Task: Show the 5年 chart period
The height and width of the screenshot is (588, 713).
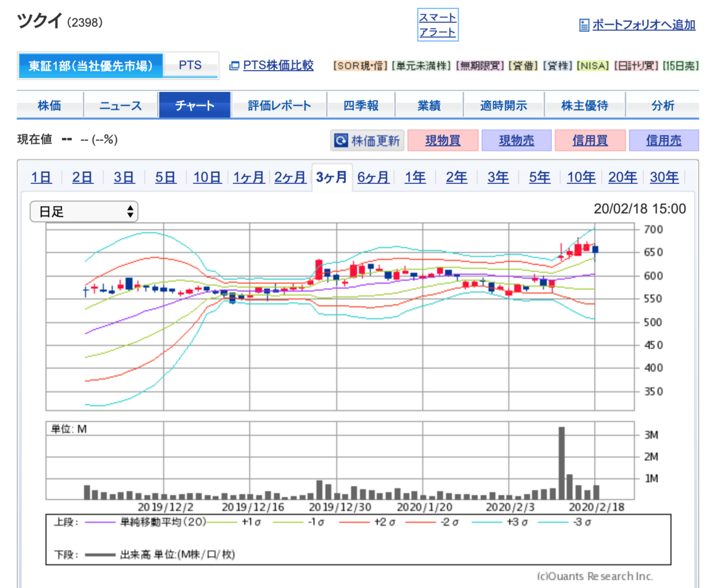Action: click(540, 177)
